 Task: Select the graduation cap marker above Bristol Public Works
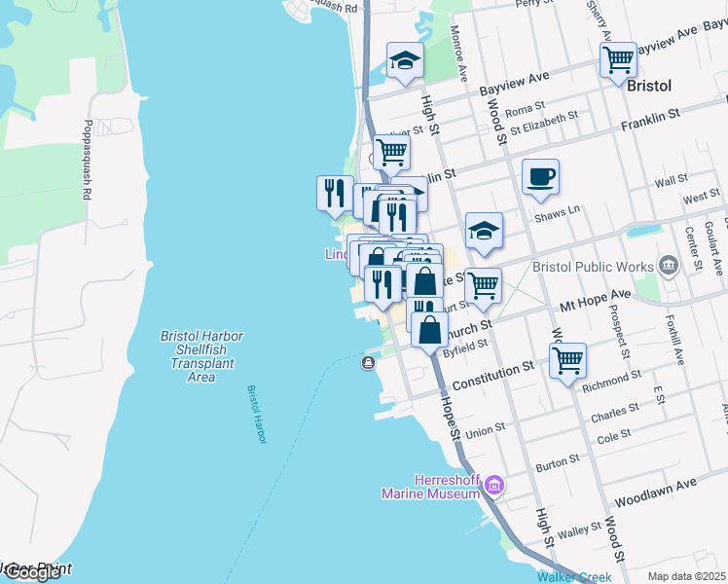click(x=484, y=232)
